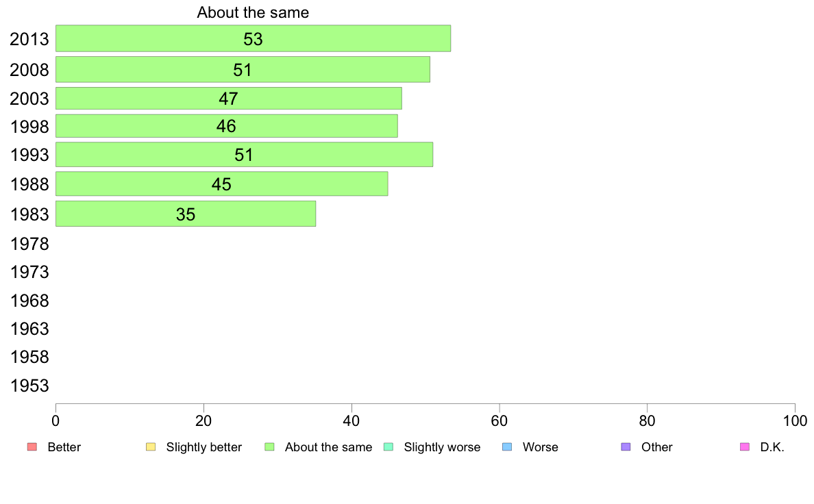The width and height of the screenshot is (814, 504).
Task: Click the yellow Slightly better legend swatch
Action: 151,447
